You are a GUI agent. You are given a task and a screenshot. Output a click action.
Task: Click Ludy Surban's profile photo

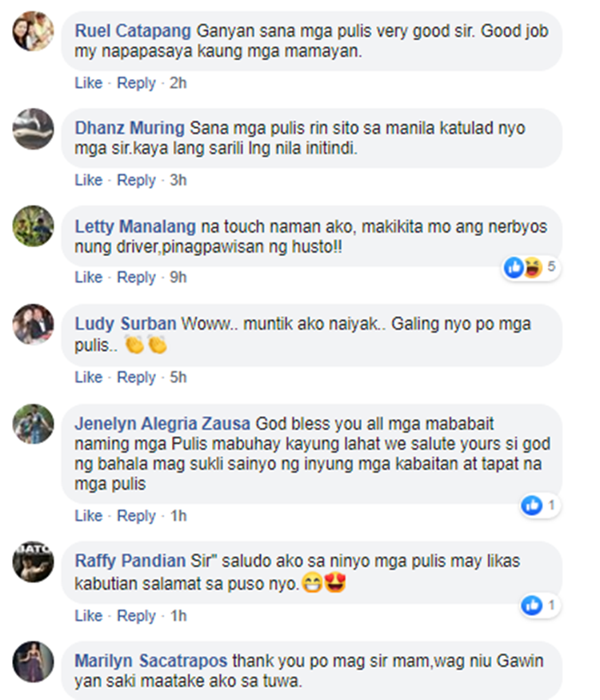click(x=33, y=324)
